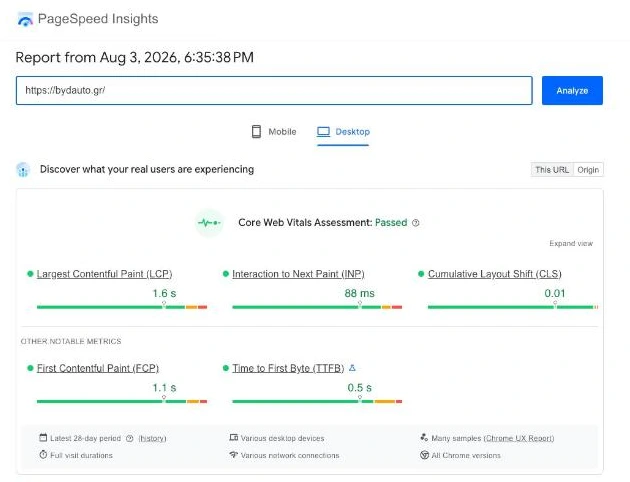Click the Various desktop devices text
This screenshot has height=482, width=630.
point(282,438)
